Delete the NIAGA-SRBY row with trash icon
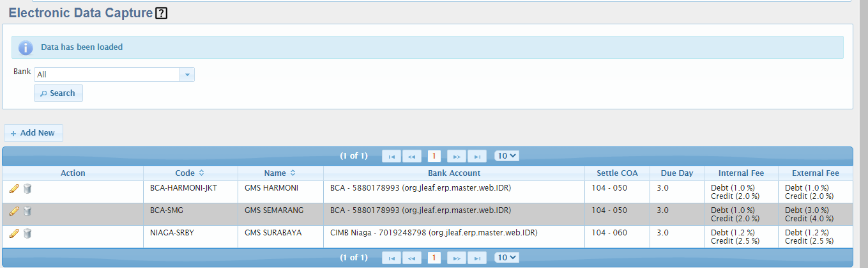The height and width of the screenshot is (268, 868). (x=27, y=233)
